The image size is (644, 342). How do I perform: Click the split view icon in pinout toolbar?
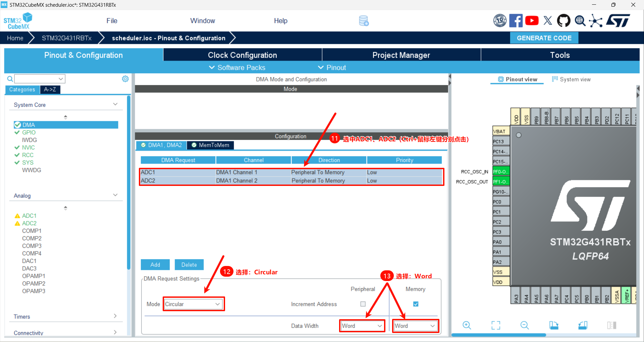pos(611,325)
